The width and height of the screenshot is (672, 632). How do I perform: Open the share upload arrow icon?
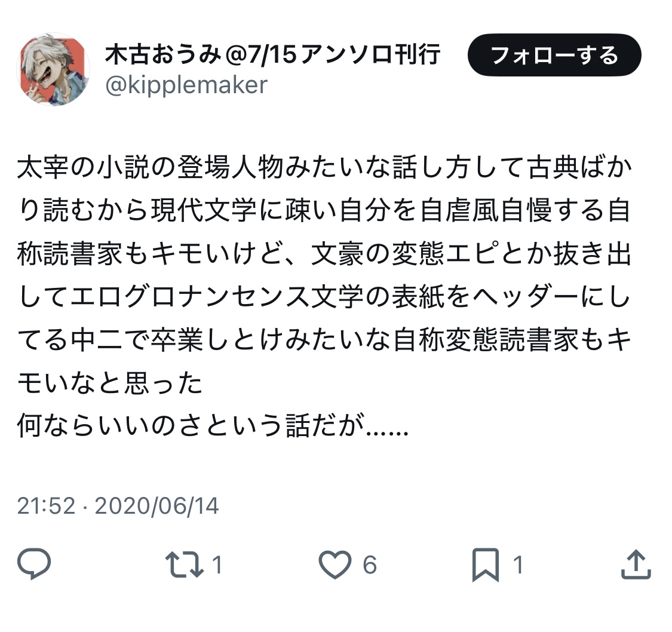coord(636,564)
